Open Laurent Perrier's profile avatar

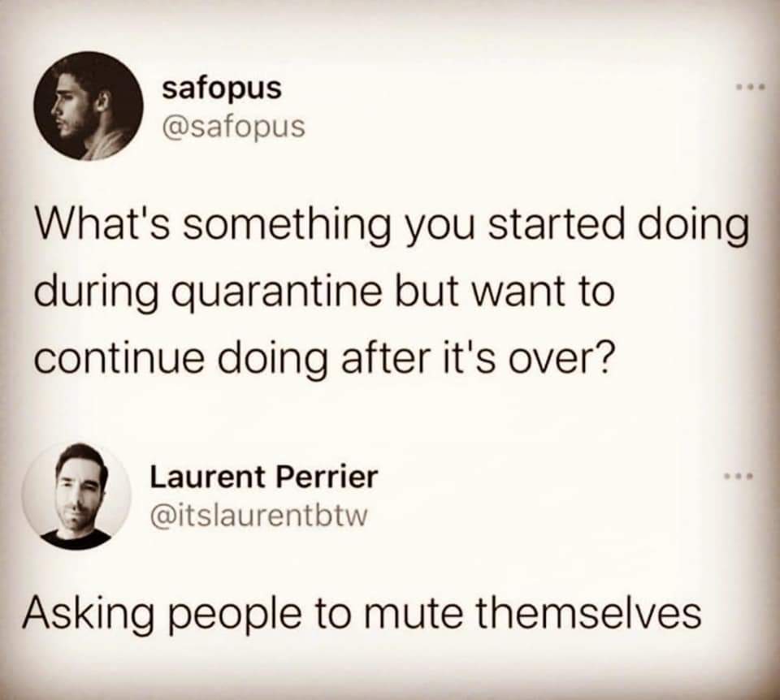click(x=76, y=498)
